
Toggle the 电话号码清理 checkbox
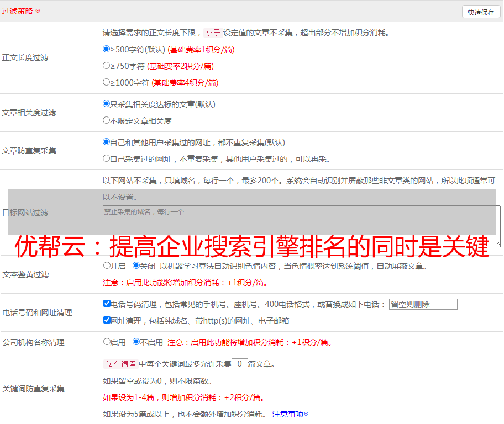pos(107,304)
